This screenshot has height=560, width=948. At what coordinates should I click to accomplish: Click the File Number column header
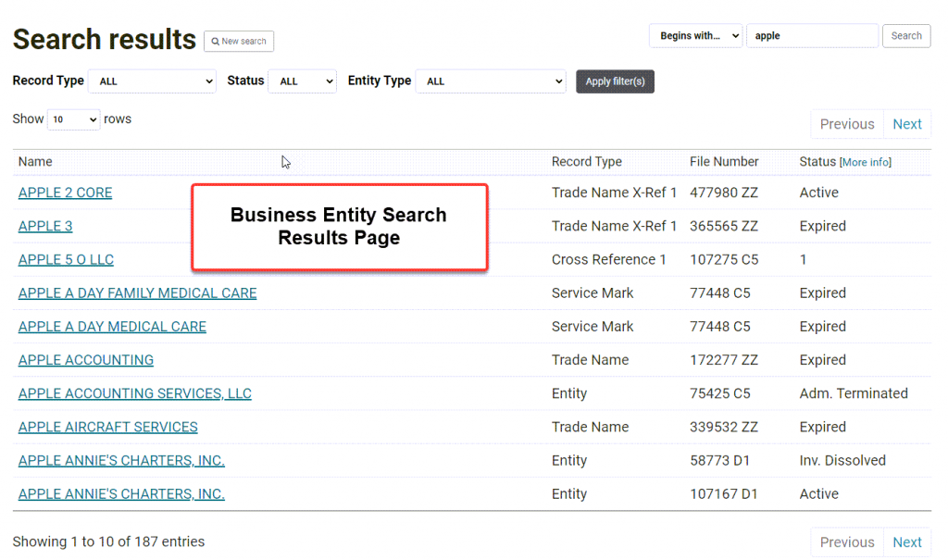click(x=724, y=161)
